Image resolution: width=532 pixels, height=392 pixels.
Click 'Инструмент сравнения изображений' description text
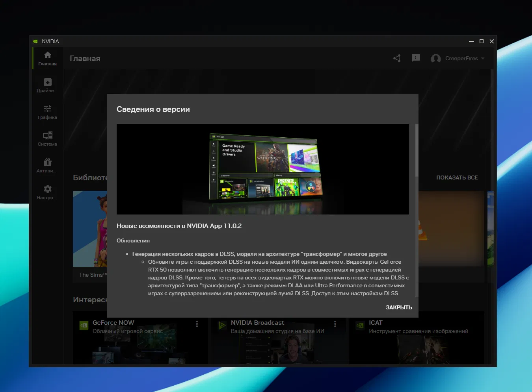pyautogui.click(x=419, y=331)
